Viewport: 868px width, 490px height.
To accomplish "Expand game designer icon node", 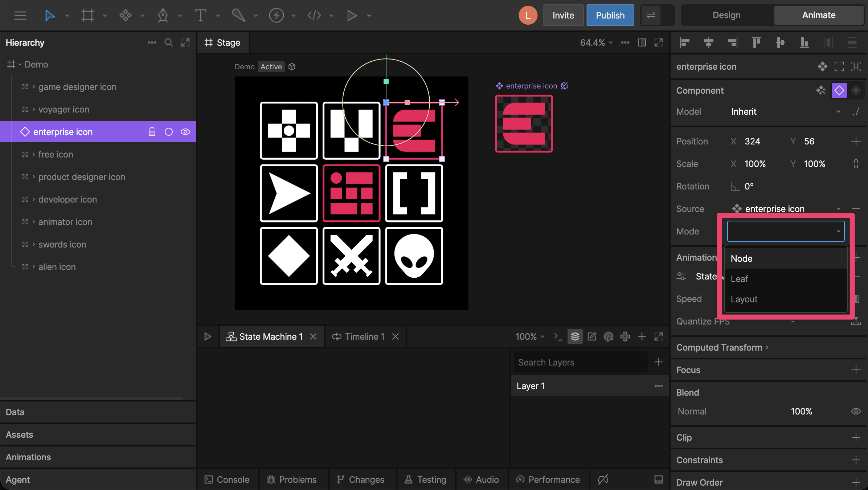I will [33, 87].
